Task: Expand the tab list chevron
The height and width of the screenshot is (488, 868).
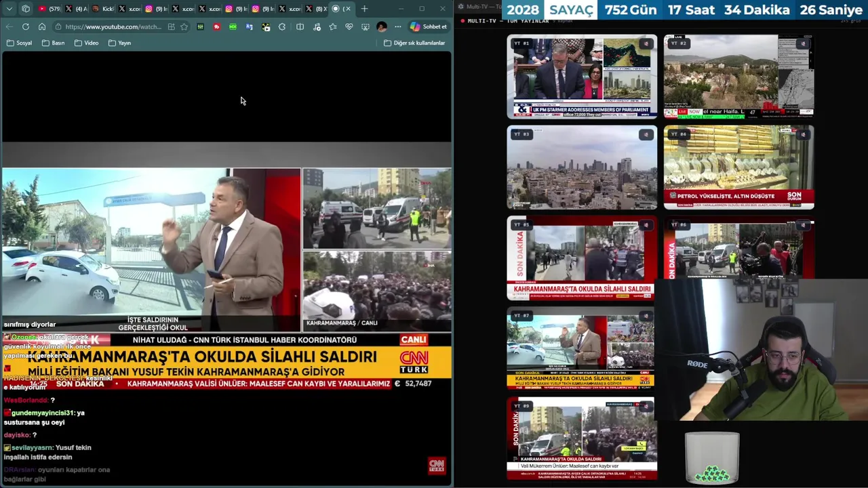Action: coord(9,9)
